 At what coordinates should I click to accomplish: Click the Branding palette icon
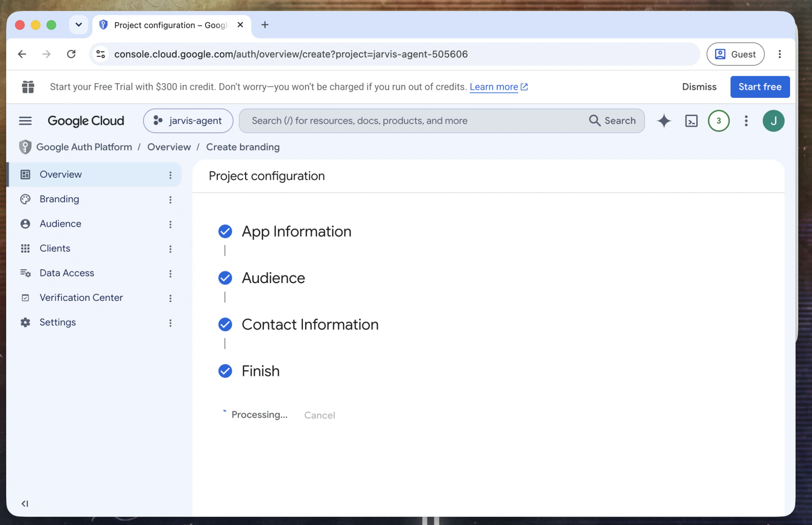pos(25,199)
